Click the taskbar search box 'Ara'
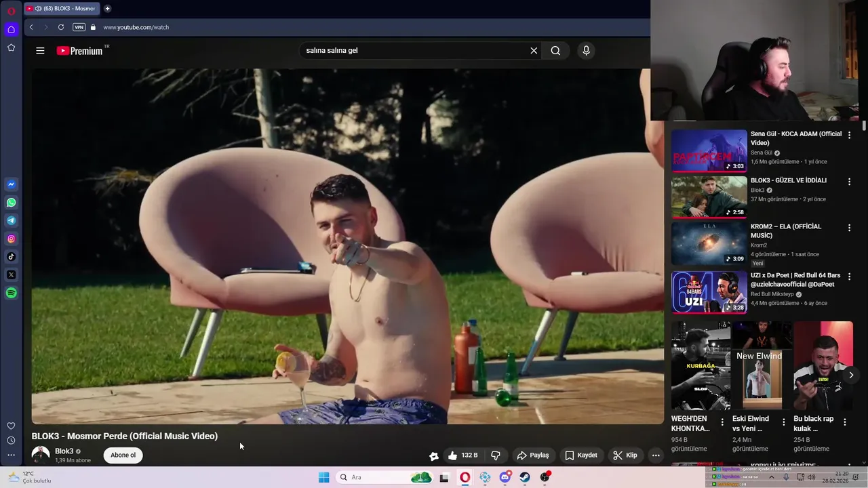The image size is (868, 488). (383, 477)
